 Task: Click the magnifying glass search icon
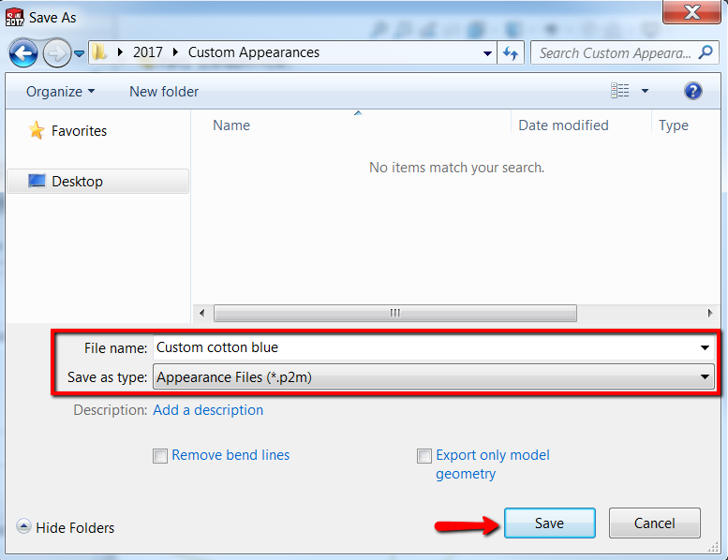[706, 52]
